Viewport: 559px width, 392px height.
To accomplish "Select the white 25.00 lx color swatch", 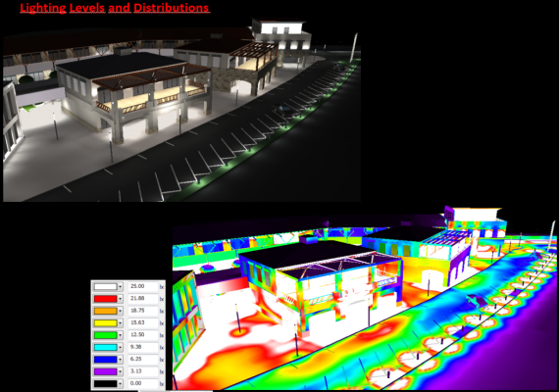I will (x=105, y=286).
